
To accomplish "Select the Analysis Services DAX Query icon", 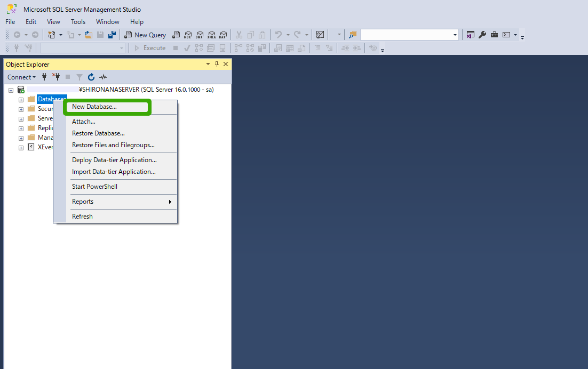I will (x=223, y=34).
